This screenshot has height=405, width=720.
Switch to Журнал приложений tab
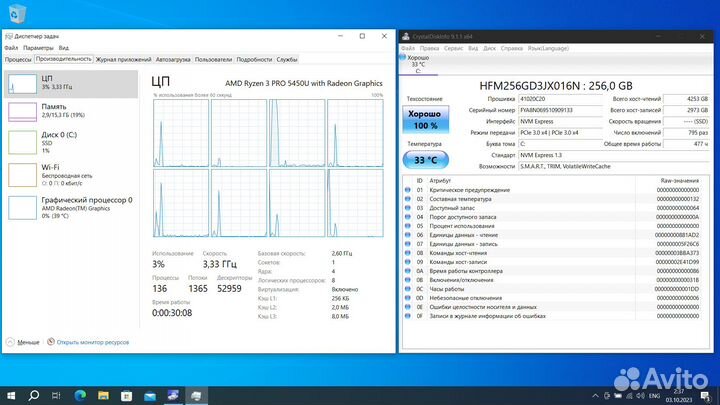(123, 59)
